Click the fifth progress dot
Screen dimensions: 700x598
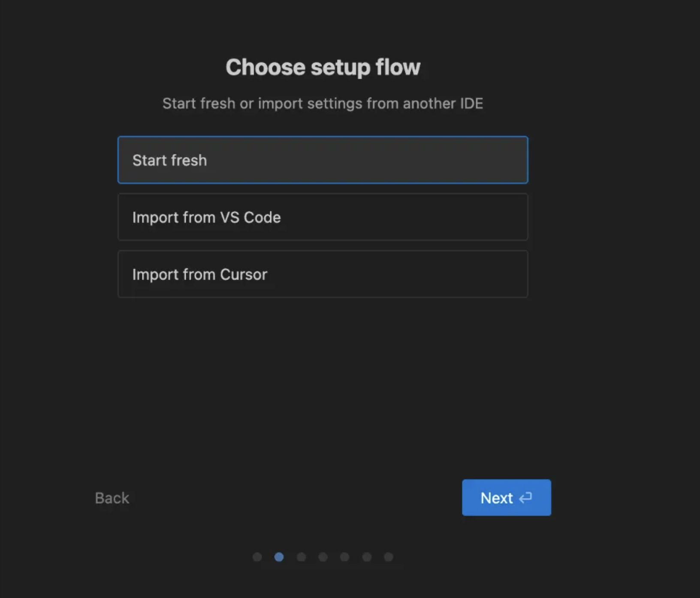click(345, 557)
